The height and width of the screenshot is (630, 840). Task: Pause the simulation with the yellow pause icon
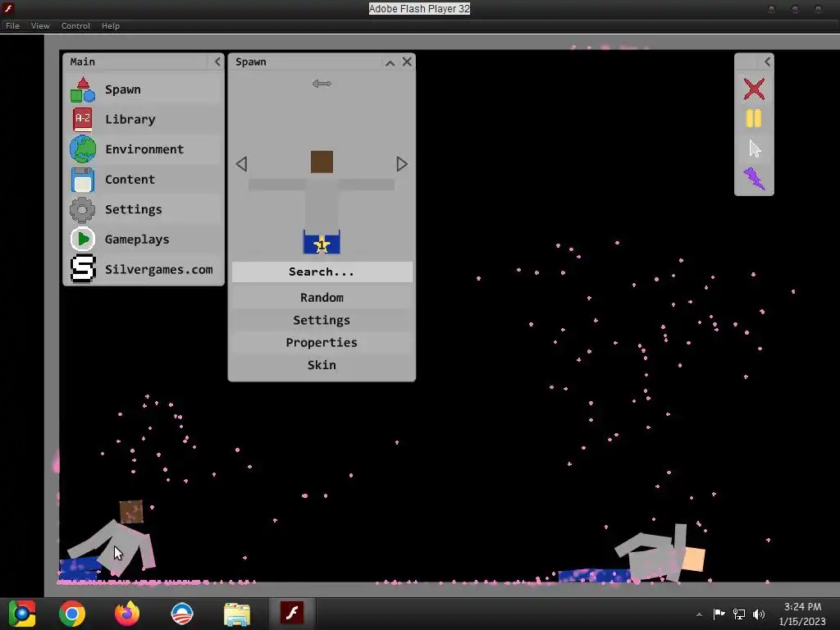click(754, 118)
